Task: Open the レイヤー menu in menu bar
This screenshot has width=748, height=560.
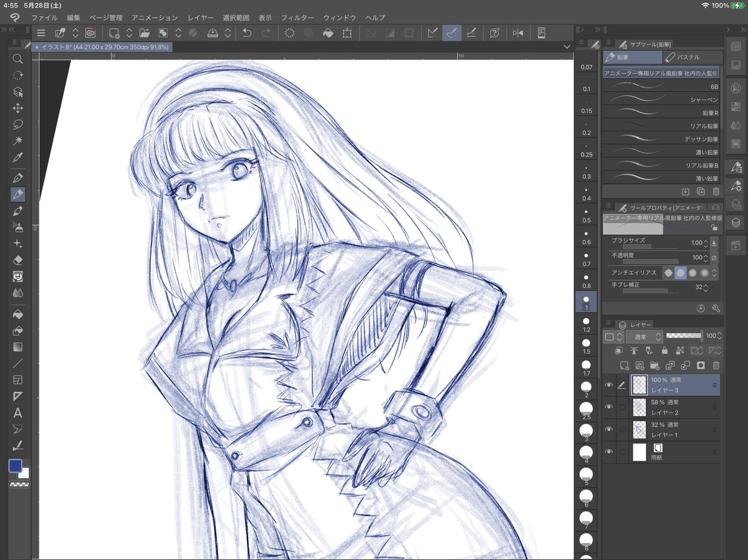Action: coord(200,17)
